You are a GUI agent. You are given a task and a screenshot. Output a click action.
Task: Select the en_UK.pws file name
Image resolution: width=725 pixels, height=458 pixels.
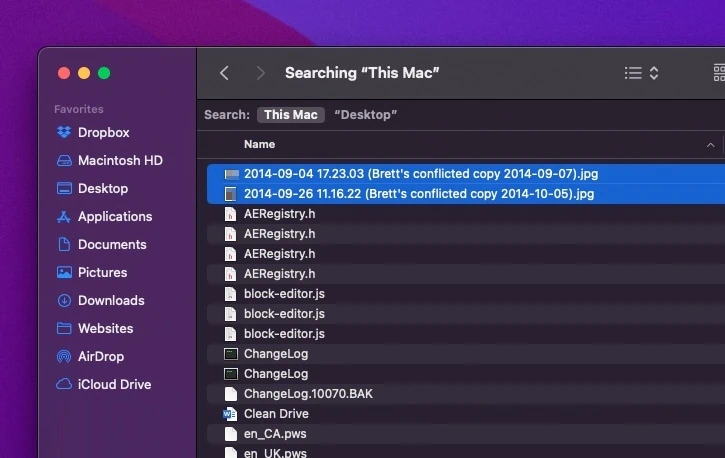tap(275, 453)
